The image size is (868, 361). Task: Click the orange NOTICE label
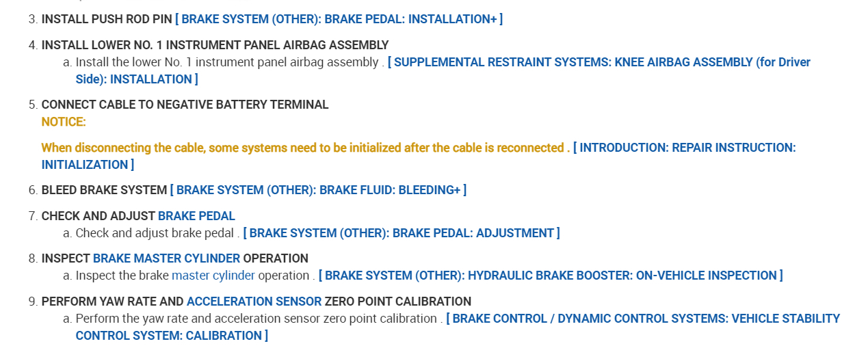coord(64,122)
